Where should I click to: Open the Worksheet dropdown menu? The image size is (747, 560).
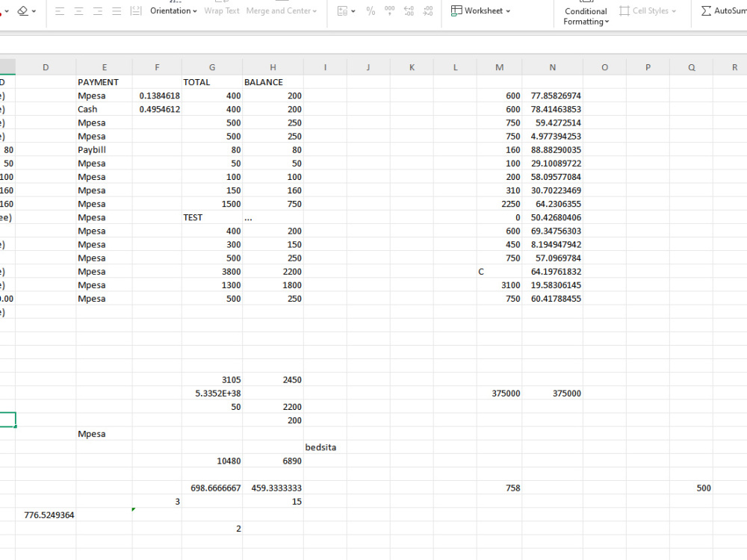(480, 10)
